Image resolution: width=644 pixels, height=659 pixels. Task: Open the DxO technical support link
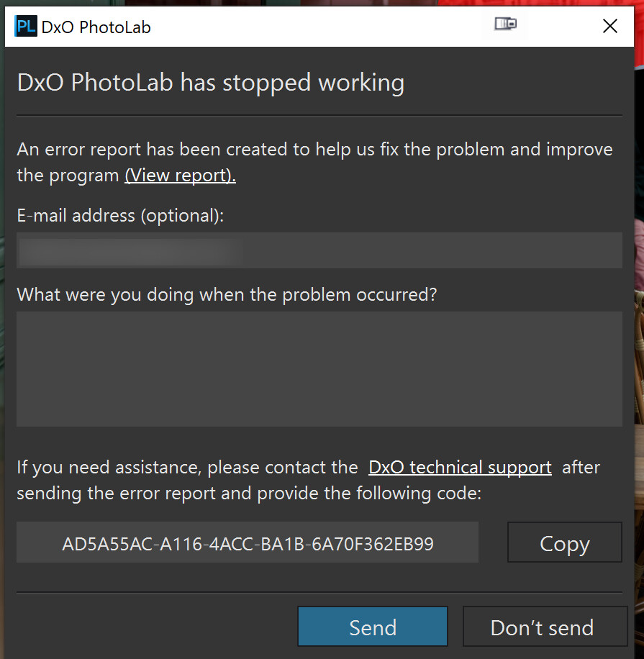(x=460, y=468)
